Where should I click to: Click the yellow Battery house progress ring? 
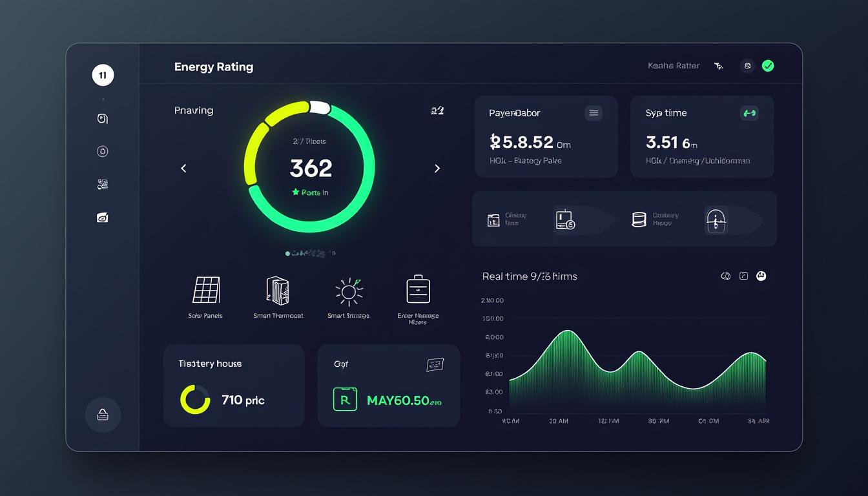pyautogui.click(x=195, y=400)
